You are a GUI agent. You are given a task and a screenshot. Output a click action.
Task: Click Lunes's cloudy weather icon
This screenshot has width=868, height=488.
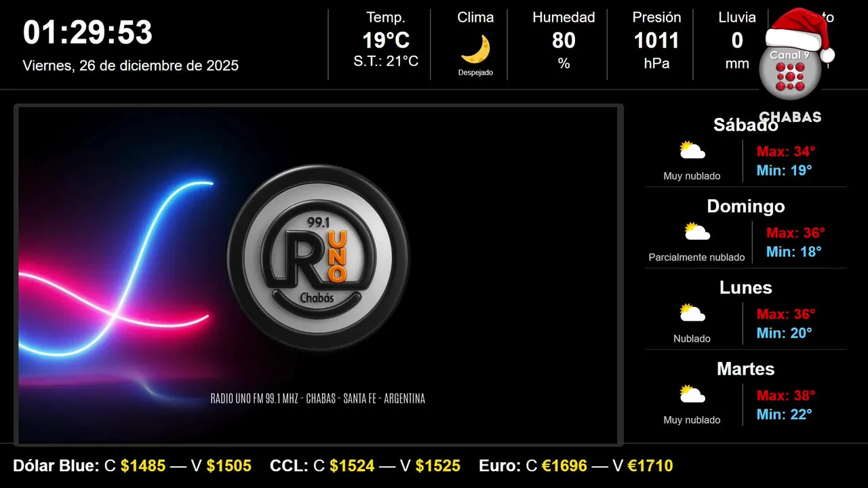[692, 313]
